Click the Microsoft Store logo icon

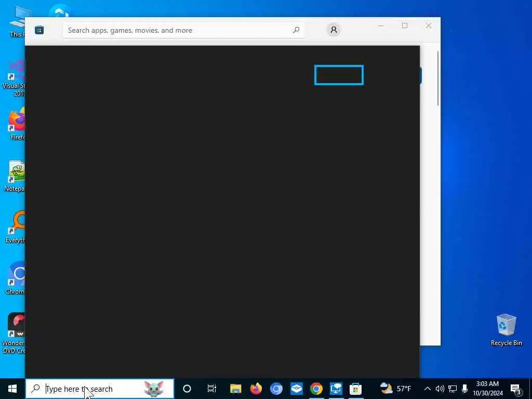click(x=39, y=30)
